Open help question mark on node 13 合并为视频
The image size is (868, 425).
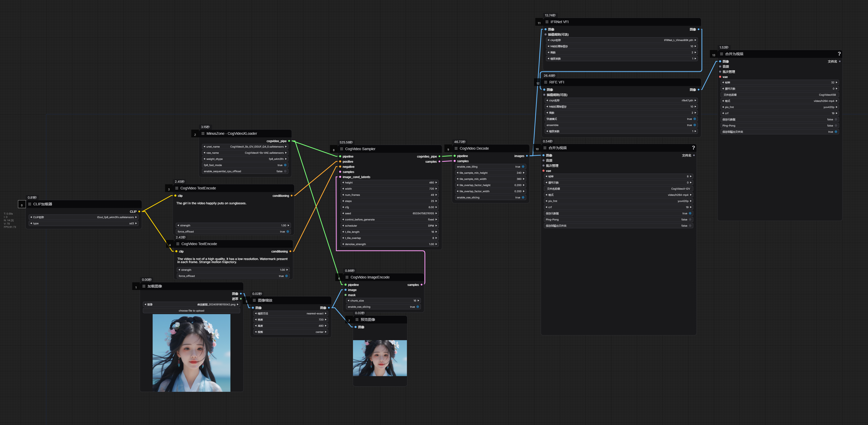tap(839, 54)
